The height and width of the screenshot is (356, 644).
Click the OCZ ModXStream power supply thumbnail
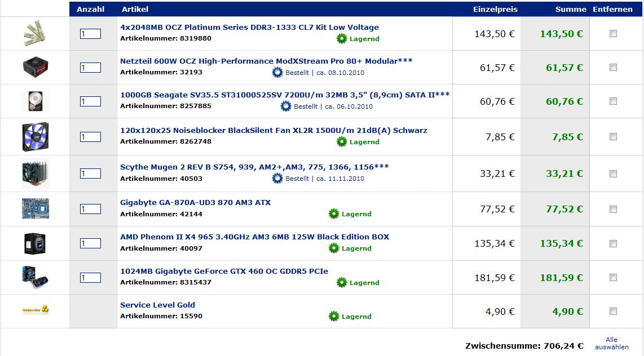pos(36,67)
